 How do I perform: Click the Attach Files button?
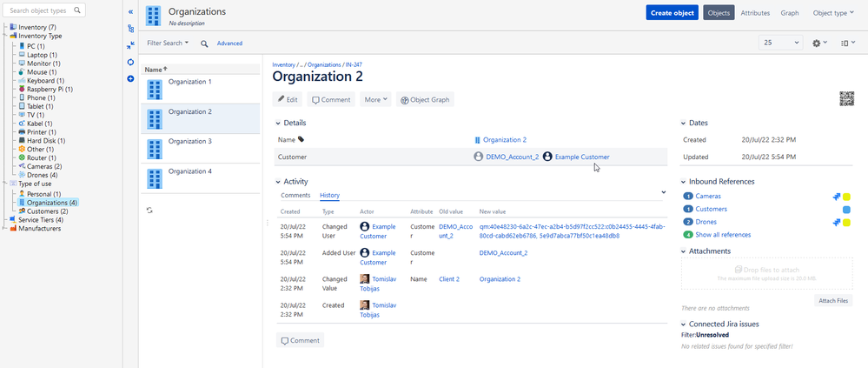[833, 300]
